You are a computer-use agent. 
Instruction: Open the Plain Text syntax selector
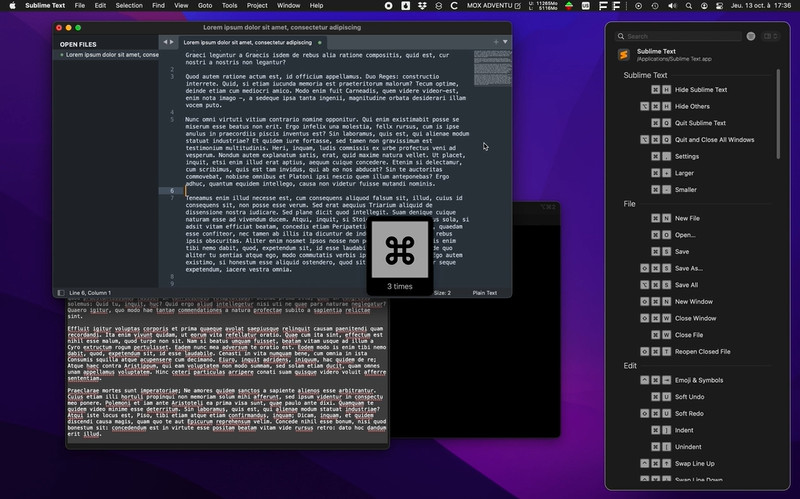[x=485, y=293]
